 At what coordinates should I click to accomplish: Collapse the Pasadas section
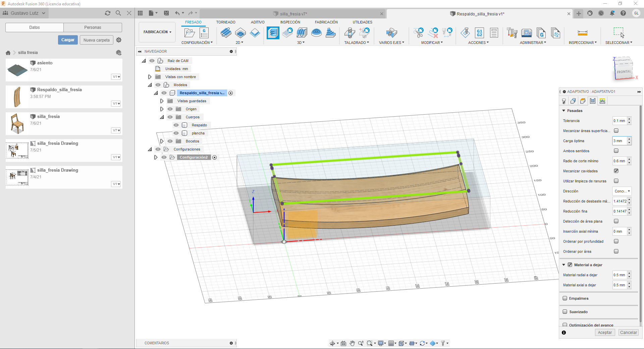tap(564, 111)
